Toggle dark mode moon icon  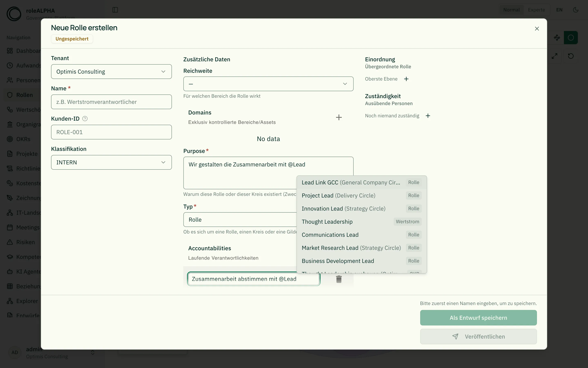(x=576, y=10)
